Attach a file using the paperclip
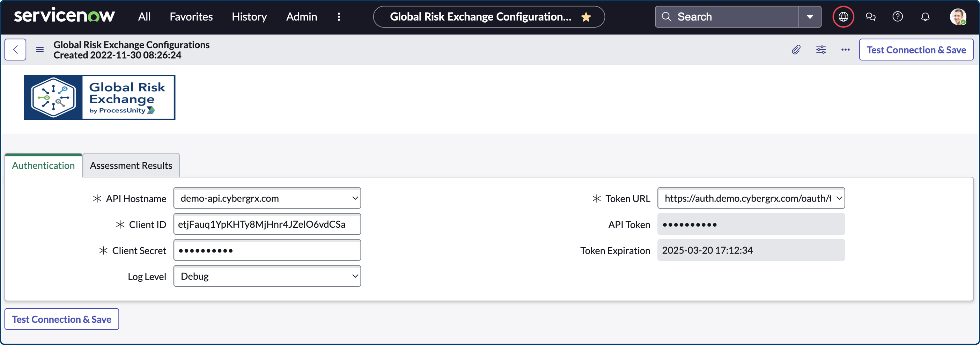Image resolution: width=980 pixels, height=345 pixels. click(x=796, y=50)
